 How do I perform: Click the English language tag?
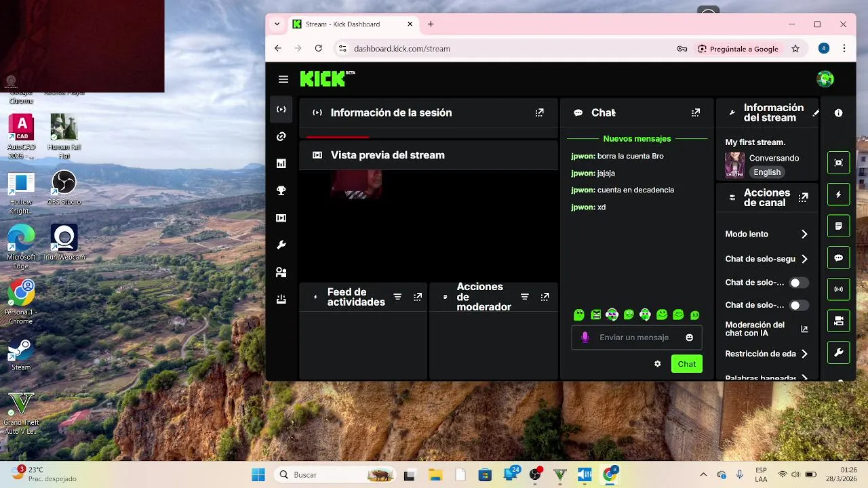pyautogui.click(x=767, y=172)
